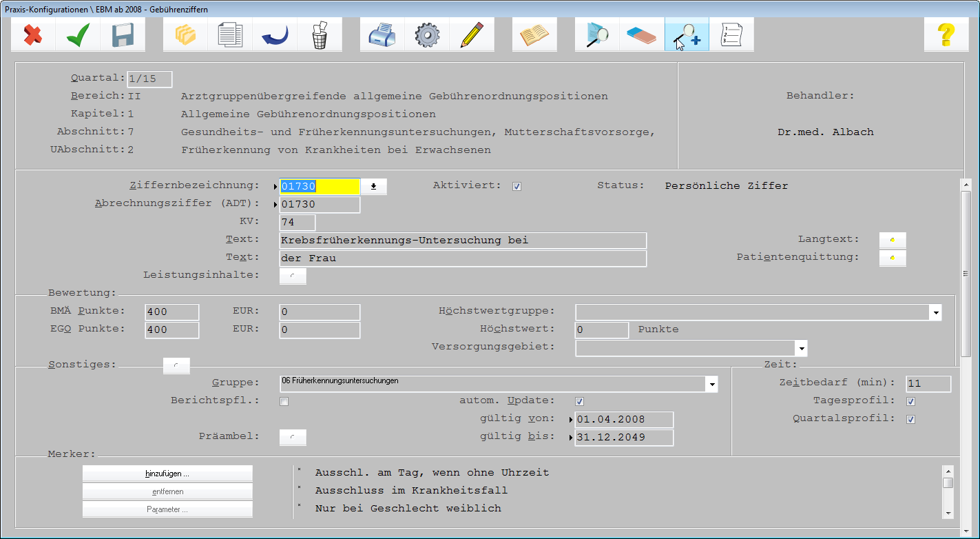This screenshot has height=539, width=980.
Task: Open the Ziffernbezeichnung download arrow button
Action: tap(373, 187)
